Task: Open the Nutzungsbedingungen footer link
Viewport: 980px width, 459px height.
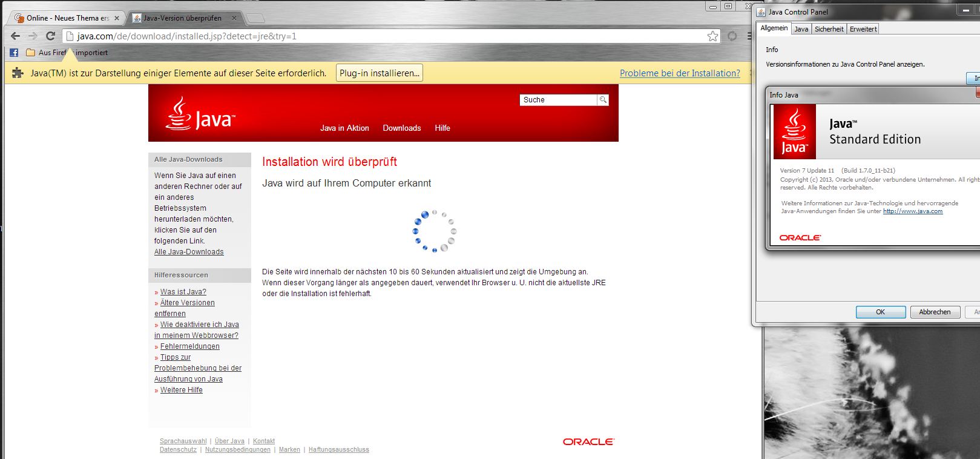Action: click(x=238, y=450)
